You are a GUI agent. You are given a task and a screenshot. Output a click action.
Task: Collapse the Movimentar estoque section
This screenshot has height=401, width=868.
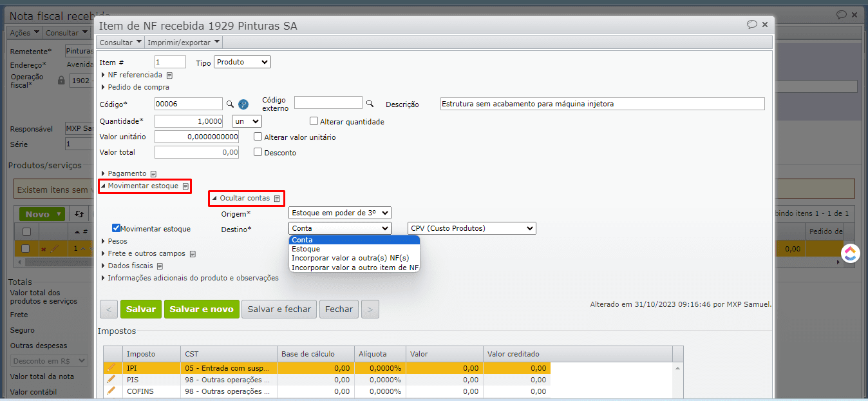click(140, 186)
